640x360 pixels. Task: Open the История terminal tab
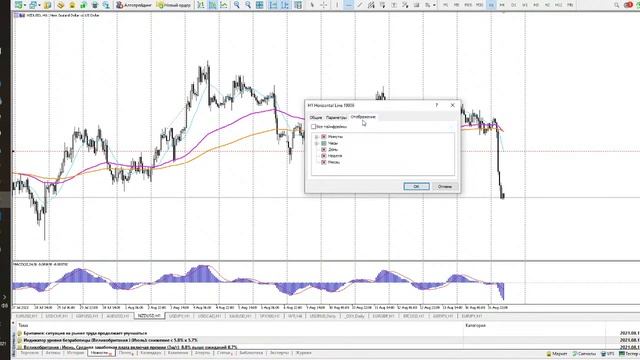tap(75, 353)
